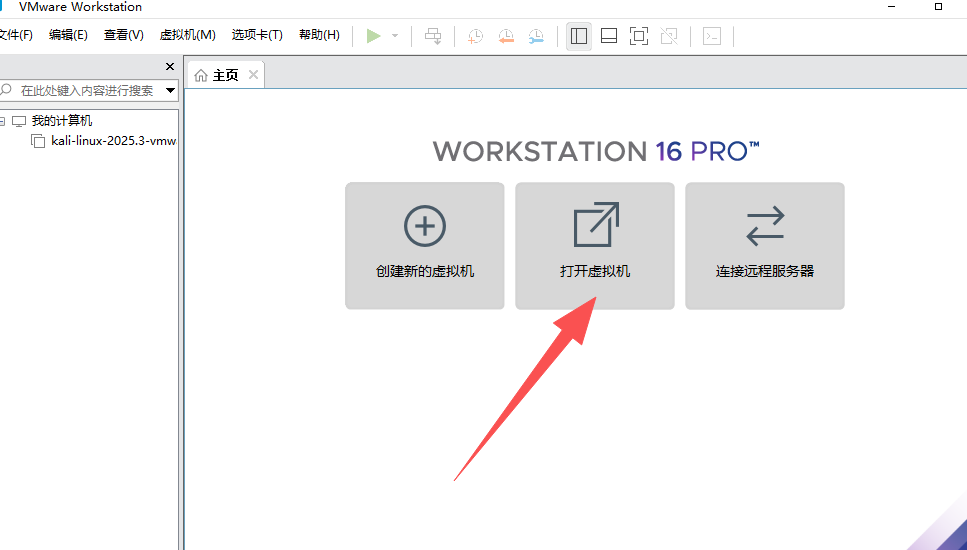This screenshot has height=550, width=967.
Task: Open the console view toolbar icon
Action: coord(712,36)
